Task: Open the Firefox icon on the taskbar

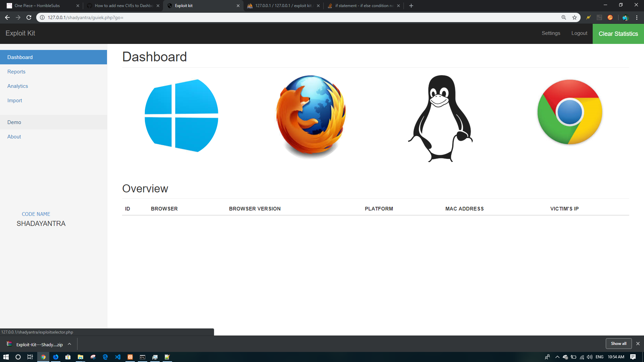Action: pyautogui.click(x=56, y=357)
